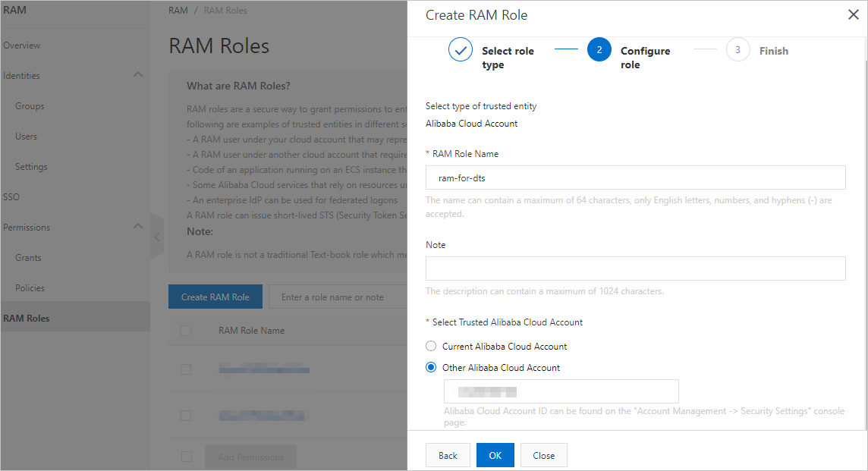
Task: Click the Add Permissions button
Action: [251, 457]
